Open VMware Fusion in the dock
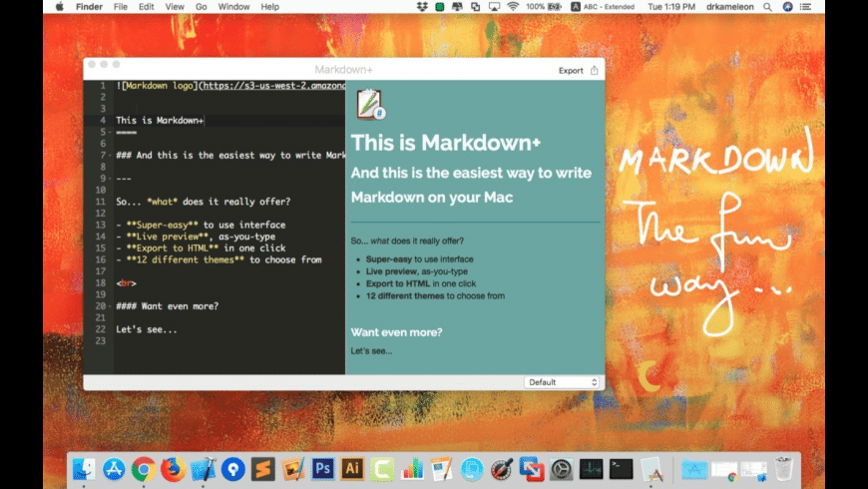The width and height of the screenshot is (868, 489). tap(532, 469)
